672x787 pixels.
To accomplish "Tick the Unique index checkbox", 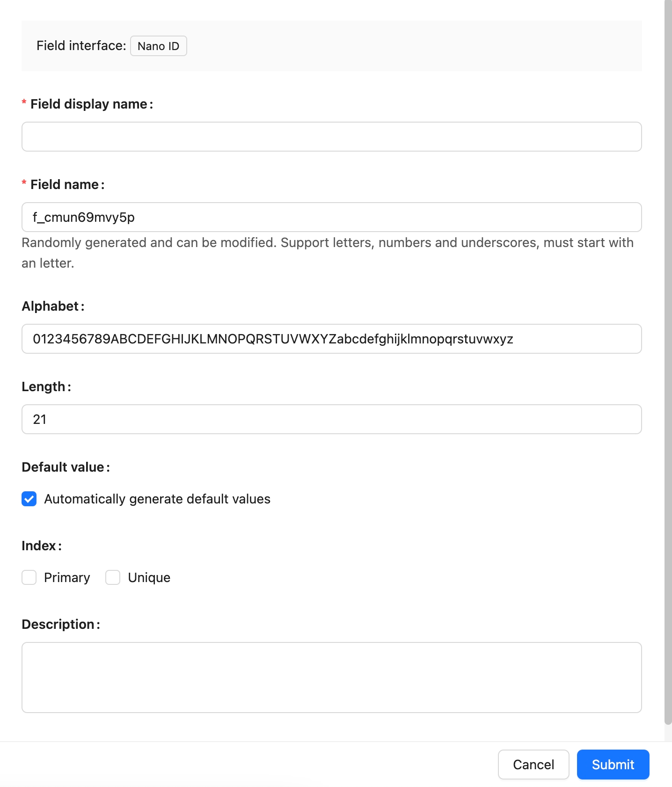I will 113,577.
